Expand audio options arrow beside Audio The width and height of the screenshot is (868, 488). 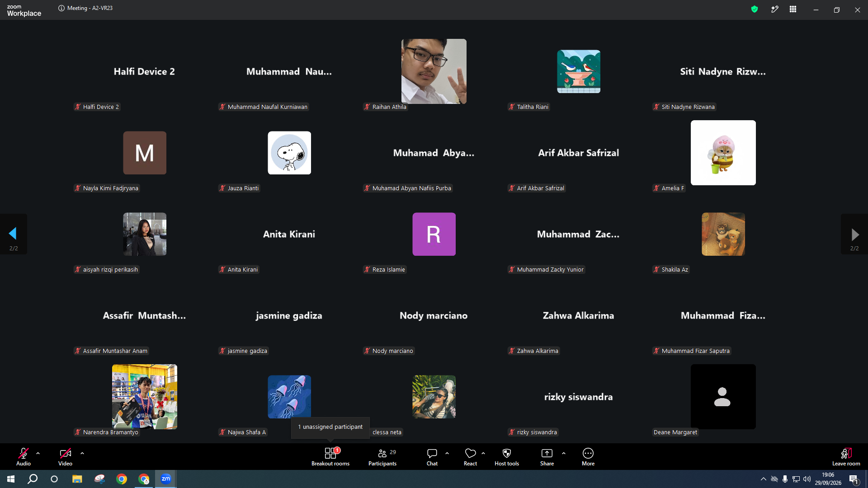38,453
